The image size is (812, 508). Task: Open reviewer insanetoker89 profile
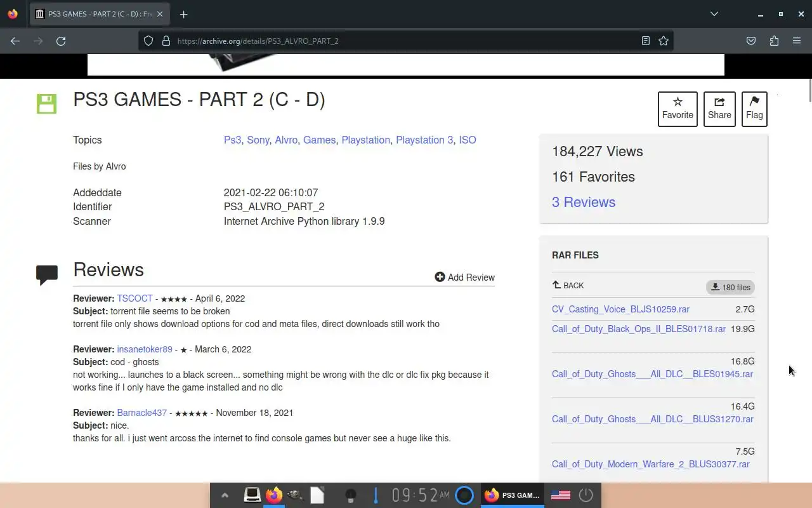pos(145,349)
